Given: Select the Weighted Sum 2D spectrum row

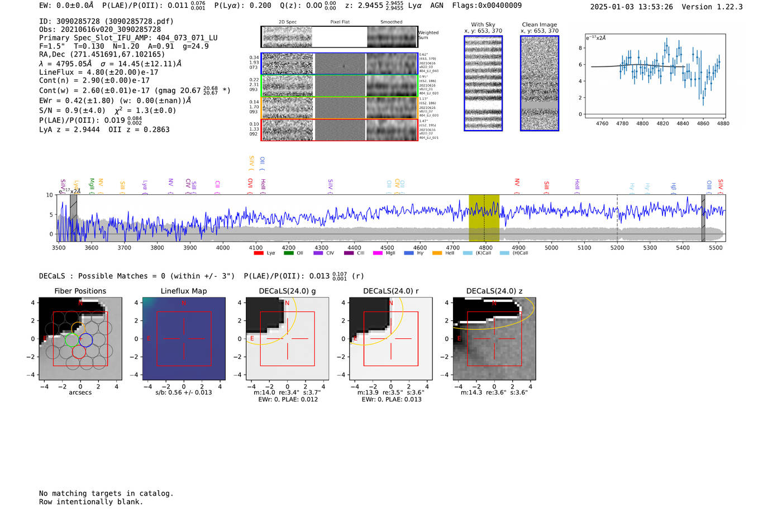Looking at the screenshot, I should (x=340, y=37).
